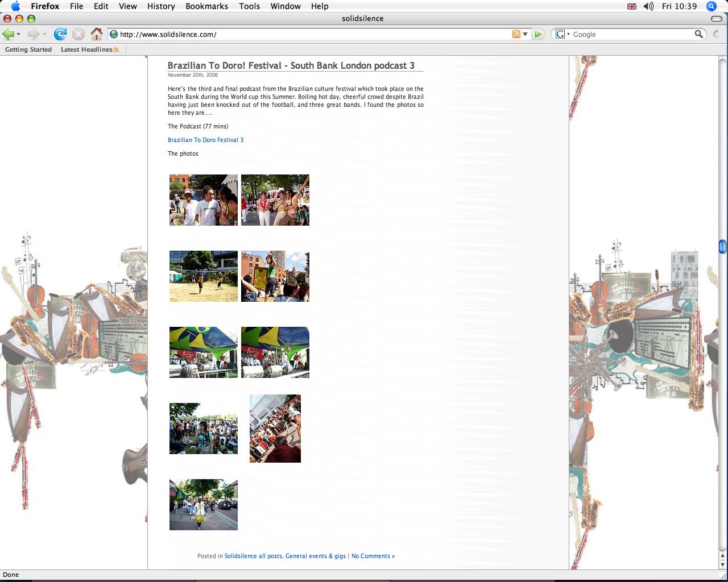This screenshot has width=728, height=582.
Task: Open the Brazilian To Doro Festival 3 link
Action: tap(205, 140)
